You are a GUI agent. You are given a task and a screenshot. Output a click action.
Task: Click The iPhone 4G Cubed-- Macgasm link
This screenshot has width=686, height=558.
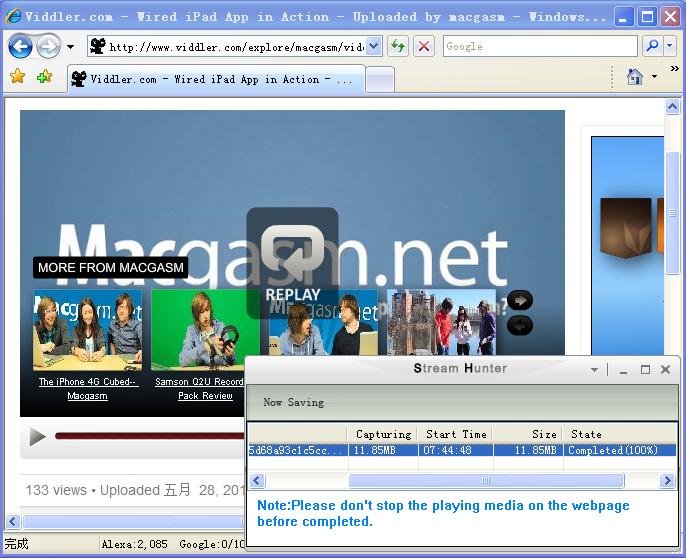[x=88, y=389]
